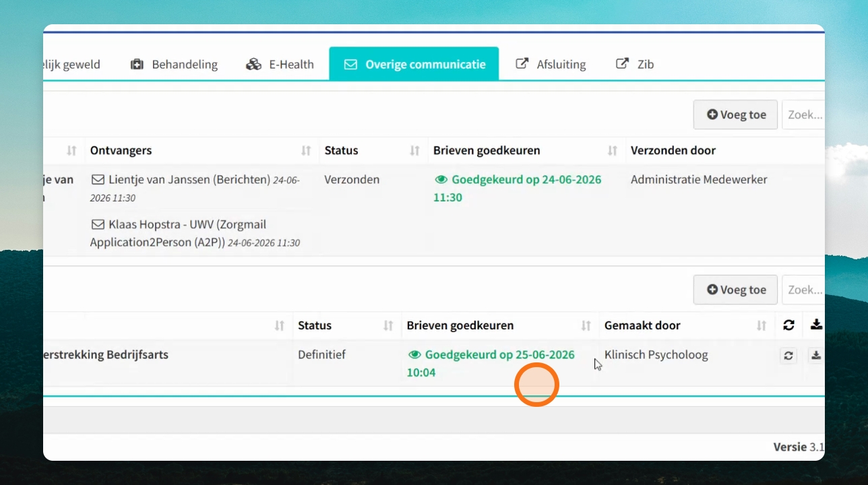Click the Verzonden status cell
This screenshot has width=868, height=485.
pos(352,180)
